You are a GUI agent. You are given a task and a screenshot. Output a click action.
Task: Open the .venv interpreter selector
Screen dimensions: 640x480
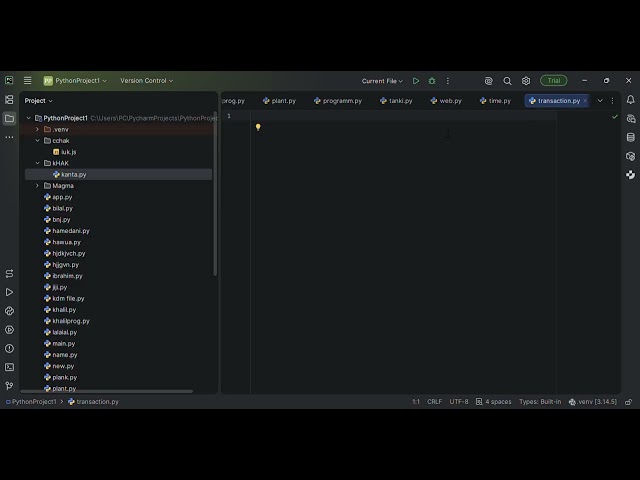click(x=593, y=402)
